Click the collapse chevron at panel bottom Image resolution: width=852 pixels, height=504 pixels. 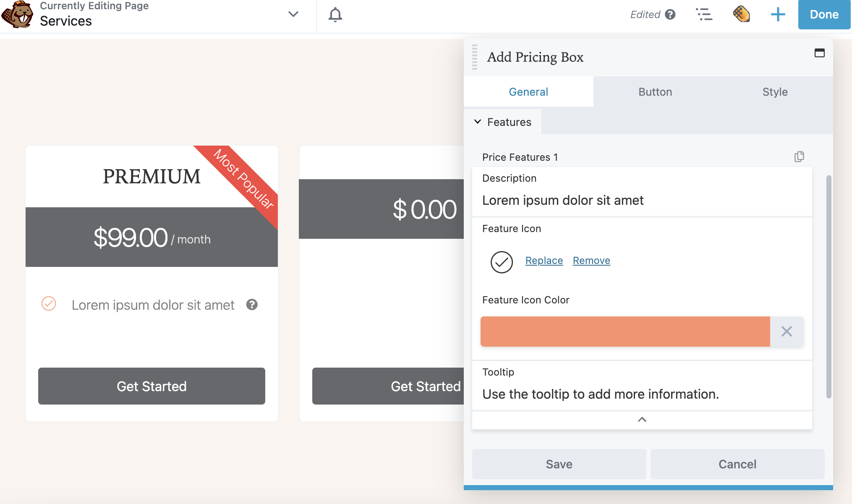tap(642, 419)
